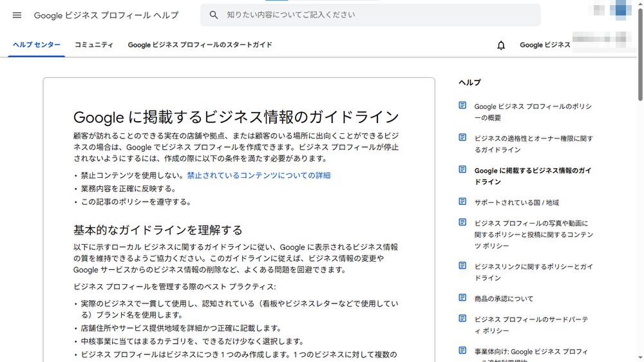The height and width of the screenshot is (362, 644).
Task: Click heading 基本的なガイドラインを理解する
Action: pos(158,230)
